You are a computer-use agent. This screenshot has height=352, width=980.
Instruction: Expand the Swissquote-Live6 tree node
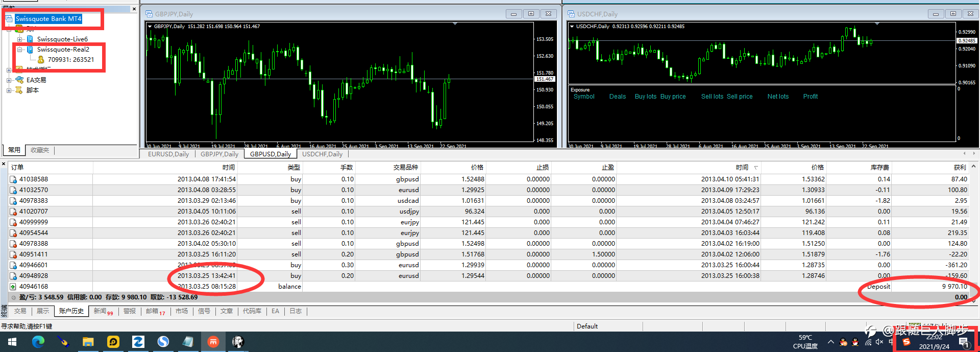pyautogui.click(x=19, y=39)
